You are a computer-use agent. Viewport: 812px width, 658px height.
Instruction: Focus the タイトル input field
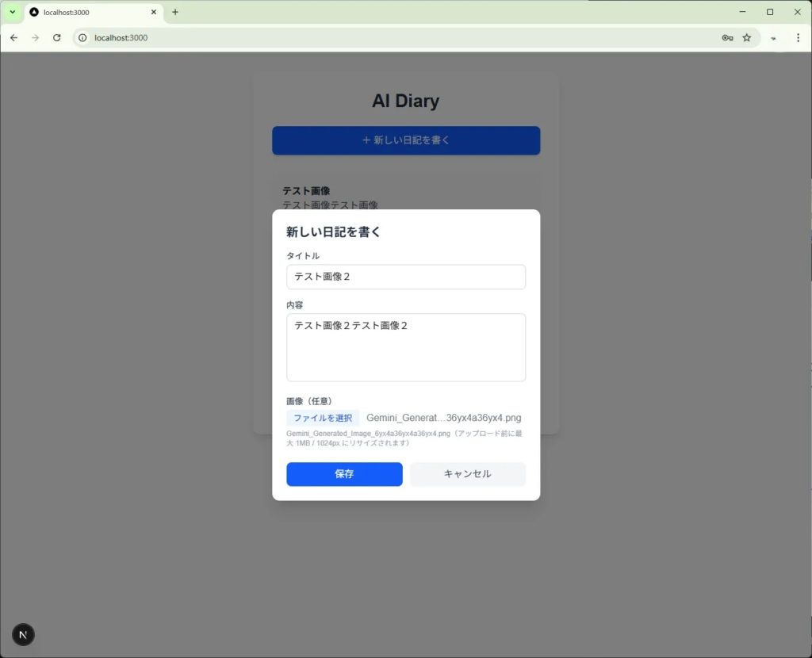pyautogui.click(x=405, y=277)
